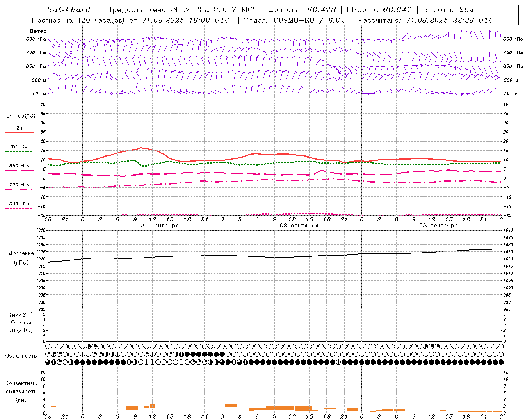Click the 'Ветер' wind panel label

tap(38, 31)
